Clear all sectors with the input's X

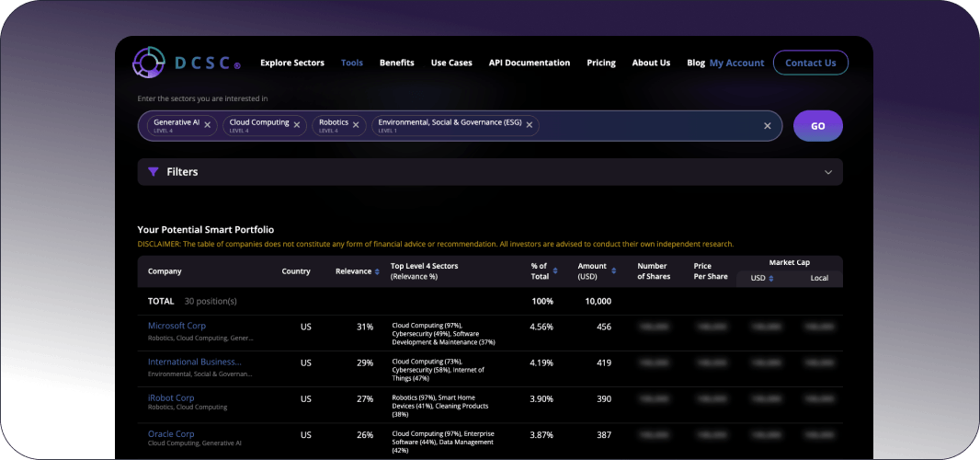point(768,126)
